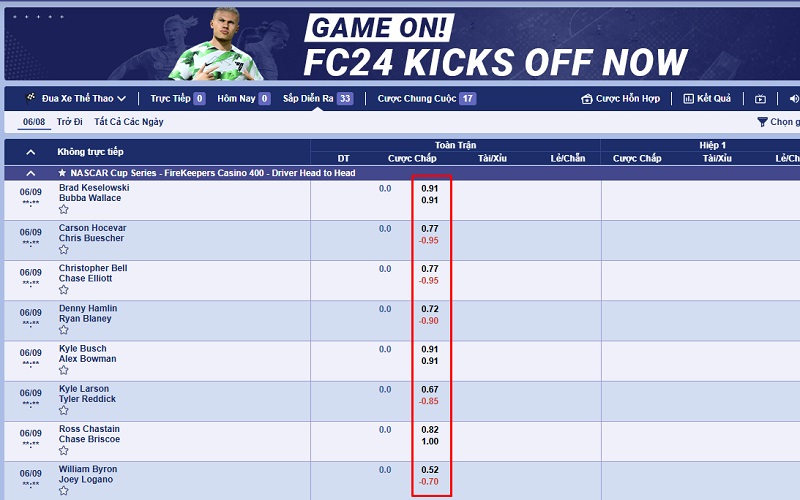The image size is (800, 500).
Task: Click favorite star under Christopher Bell matchup
Action: 64,290
